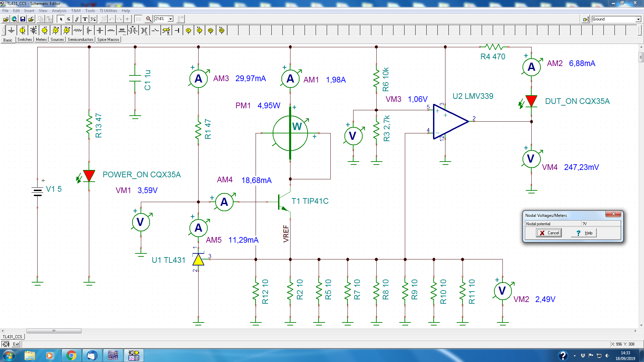The width and height of the screenshot is (644, 362).
Task: Click the T1 TIP41C transistor symbol
Action: [x=284, y=201]
